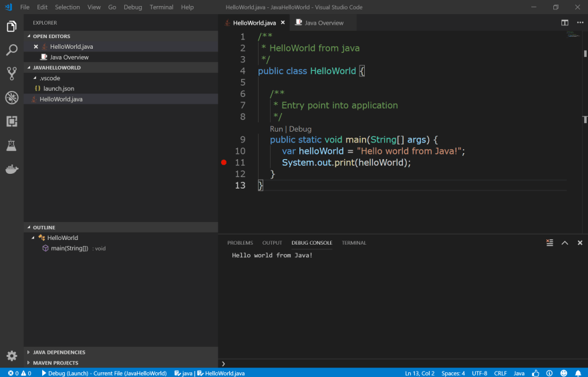Click the Ln 13, Col 2 status entry
The image size is (588, 377).
(420, 373)
